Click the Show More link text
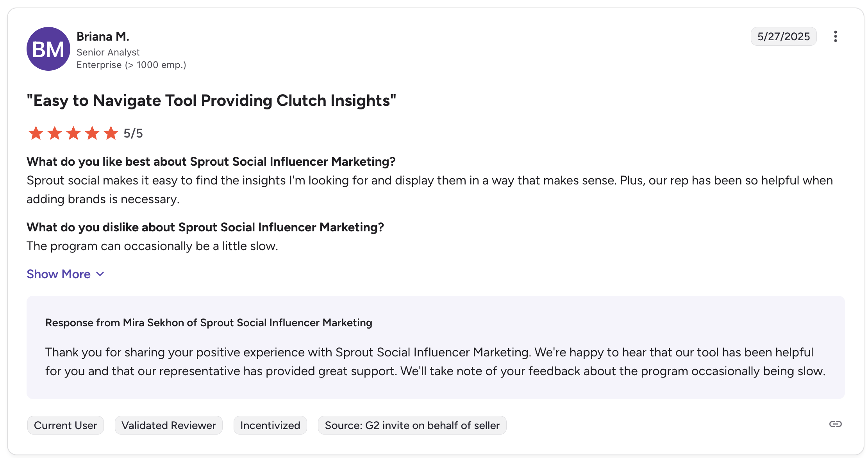This screenshot has width=868, height=458. coord(59,274)
